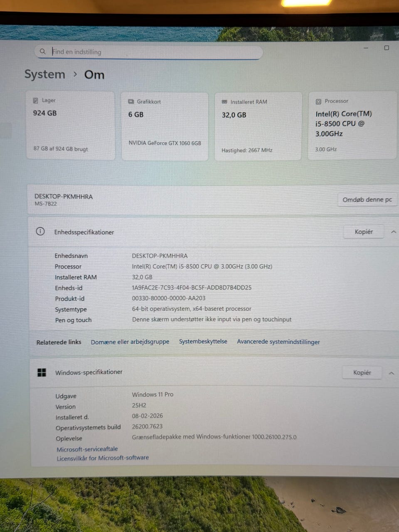Open 'Domæne eller arbejdsgruppe' link
Viewport: 399px width, 532px height.
(130, 342)
